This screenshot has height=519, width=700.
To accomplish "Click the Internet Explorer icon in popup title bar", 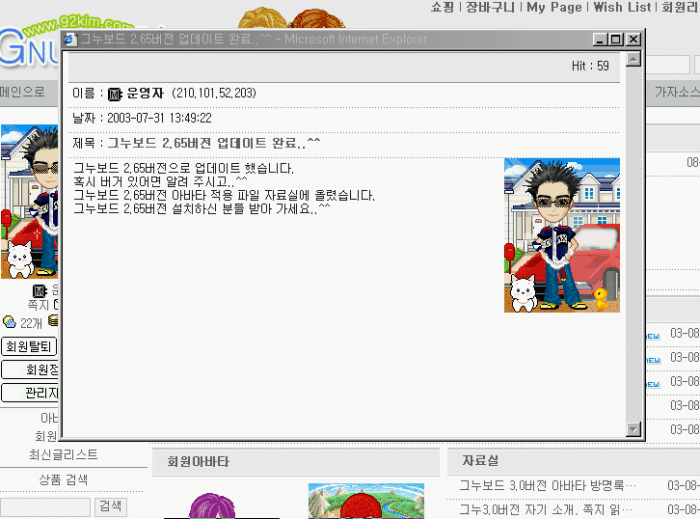I will (x=70, y=39).
